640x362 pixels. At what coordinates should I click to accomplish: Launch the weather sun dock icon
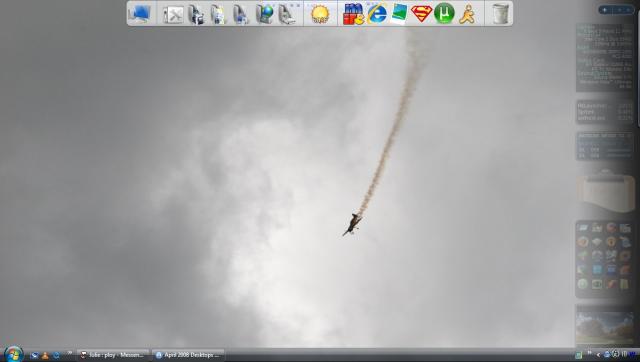pyautogui.click(x=320, y=14)
